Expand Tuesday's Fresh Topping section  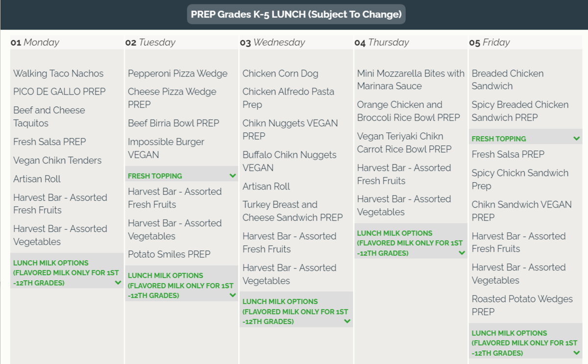click(x=232, y=175)
